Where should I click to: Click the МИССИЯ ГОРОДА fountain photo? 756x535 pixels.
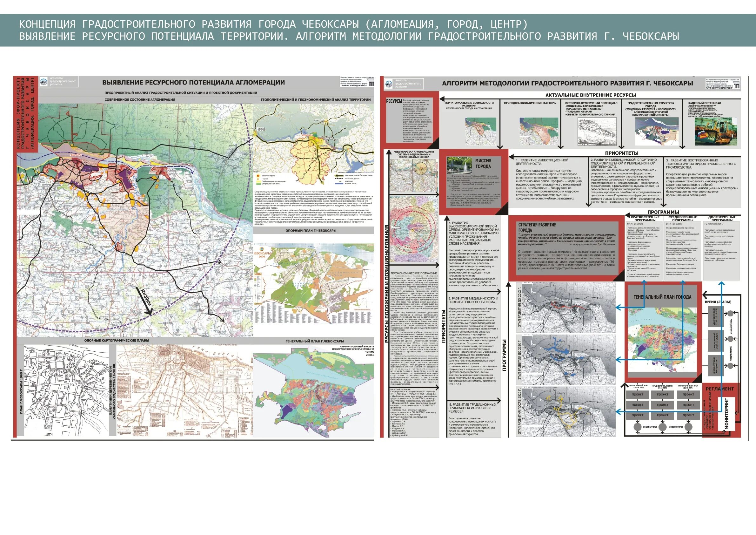click(459, 166)
